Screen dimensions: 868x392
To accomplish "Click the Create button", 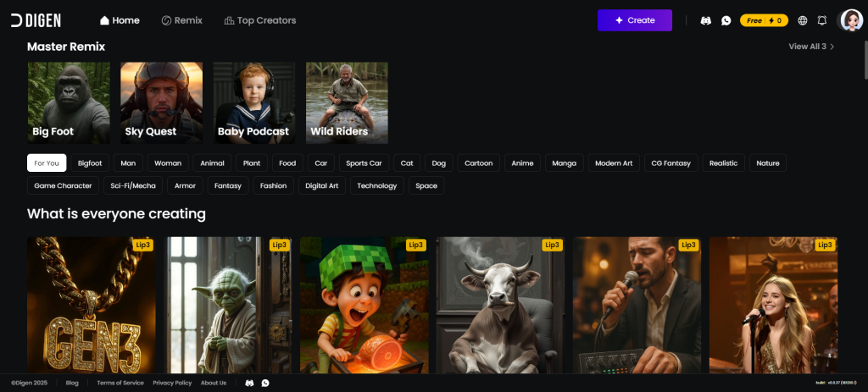I will coord(635,20).
